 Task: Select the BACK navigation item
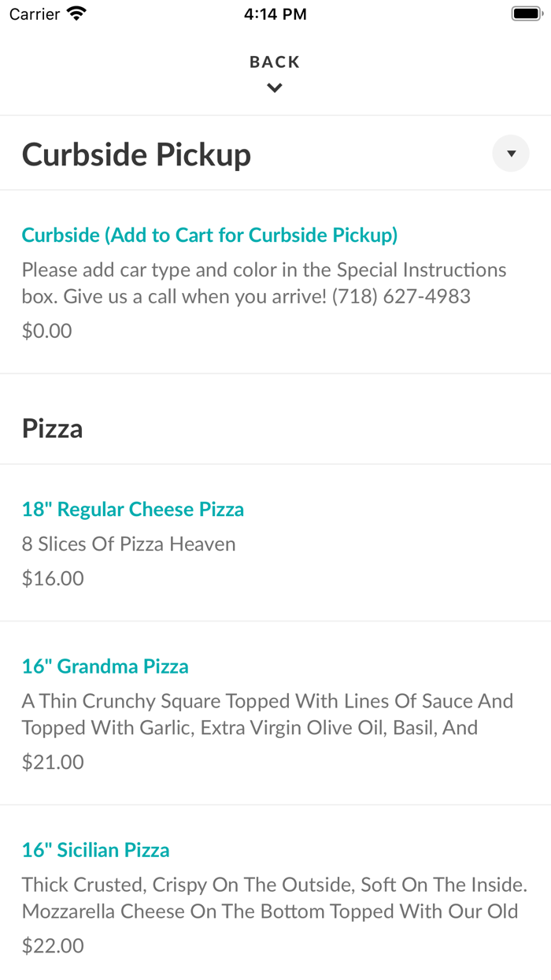pos(274,61)
